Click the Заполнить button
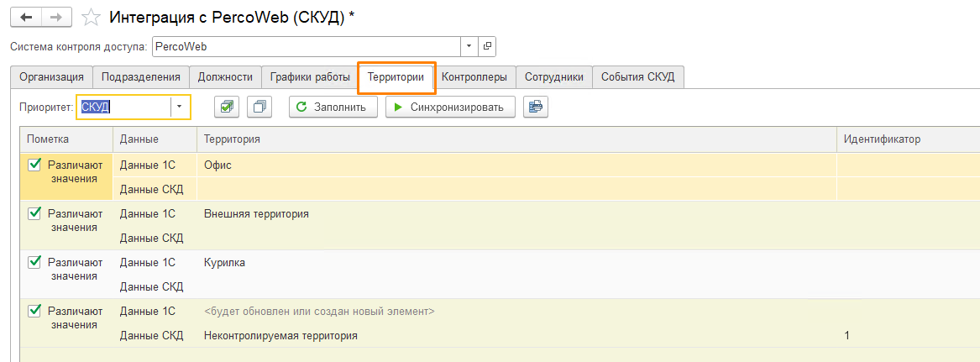 point(333,107)
